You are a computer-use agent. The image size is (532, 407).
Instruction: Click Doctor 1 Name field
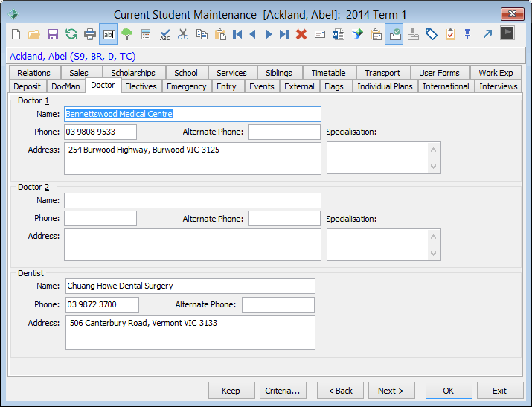click(x=193, y=115)
